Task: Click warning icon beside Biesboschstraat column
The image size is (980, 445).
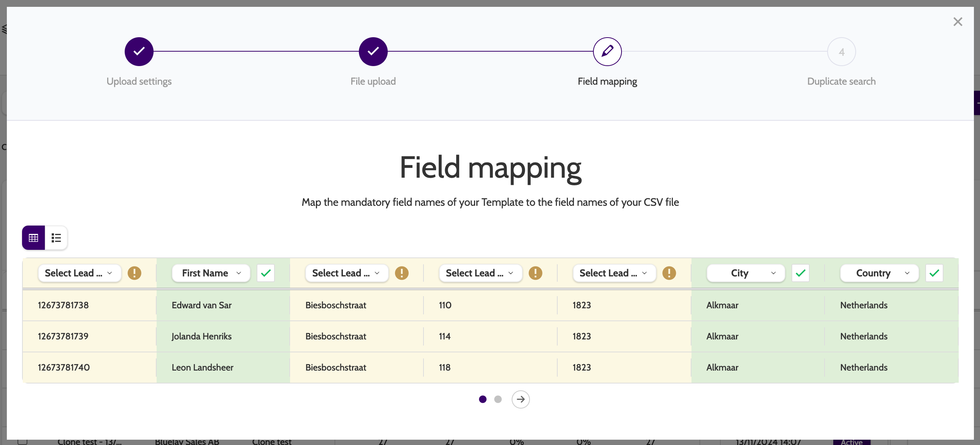Action: [x=401, y=273]
